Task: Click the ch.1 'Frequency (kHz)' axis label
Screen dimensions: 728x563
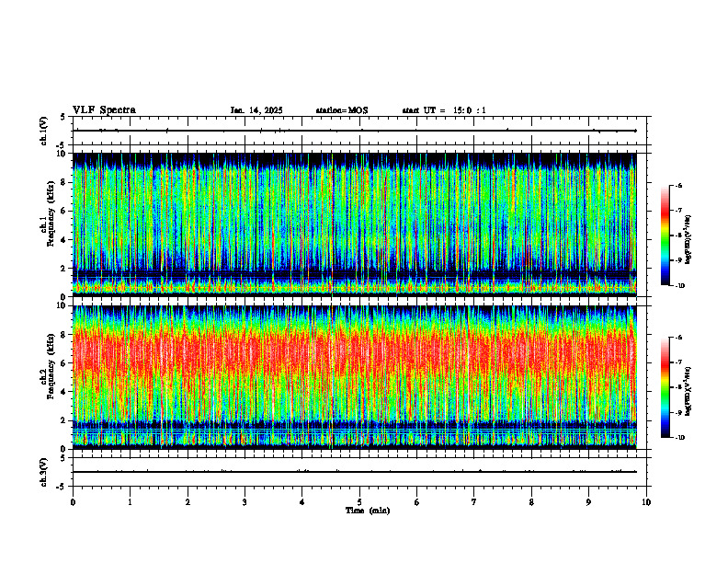Action: [50, 214]
